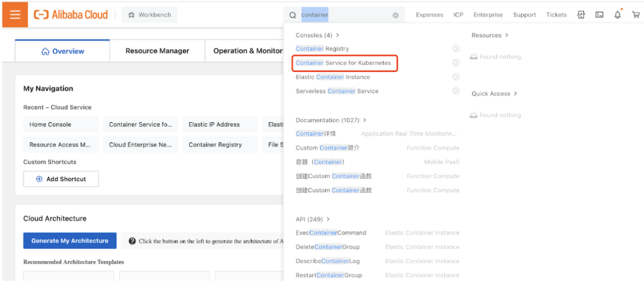
Task: Open the shopping cart icon
Action: point(636,15)
